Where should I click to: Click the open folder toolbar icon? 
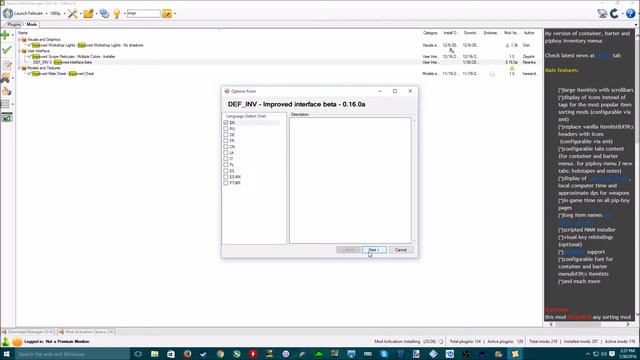point(88,13)
